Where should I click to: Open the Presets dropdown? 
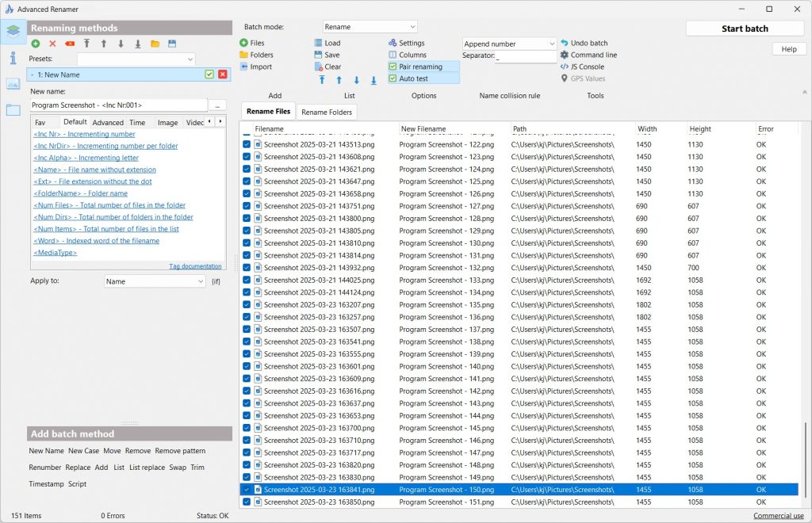click(136, 59)
